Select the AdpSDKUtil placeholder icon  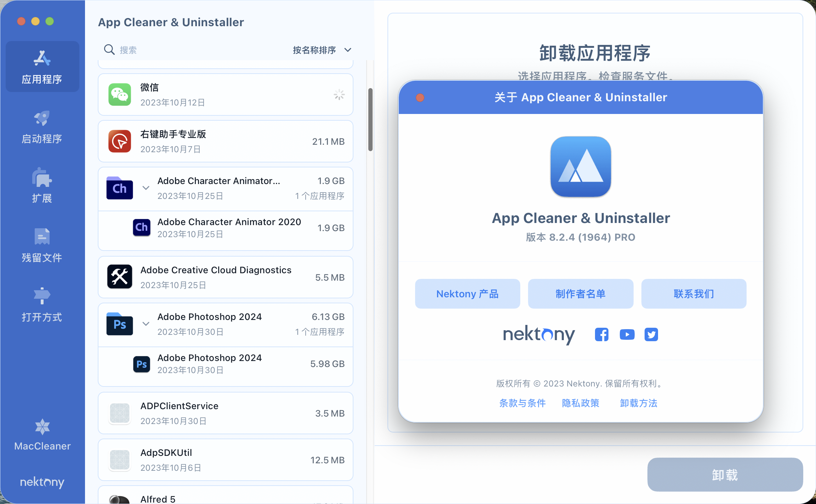pos(120,460)
